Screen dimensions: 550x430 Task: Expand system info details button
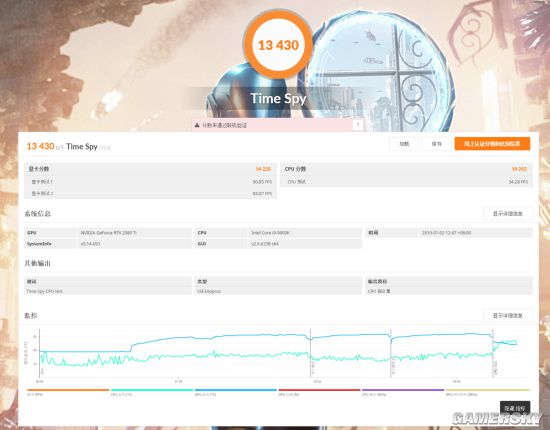click(x=508, y=214)
